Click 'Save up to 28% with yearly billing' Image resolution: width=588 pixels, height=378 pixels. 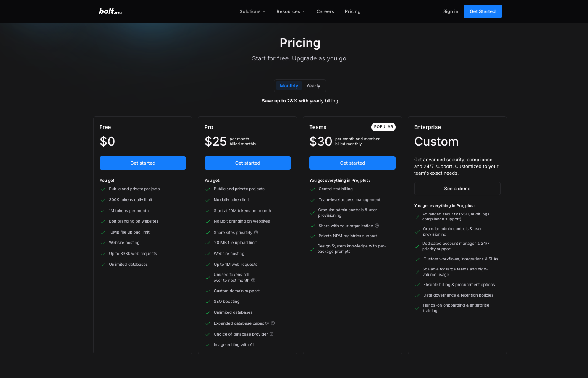click(300, 101)
